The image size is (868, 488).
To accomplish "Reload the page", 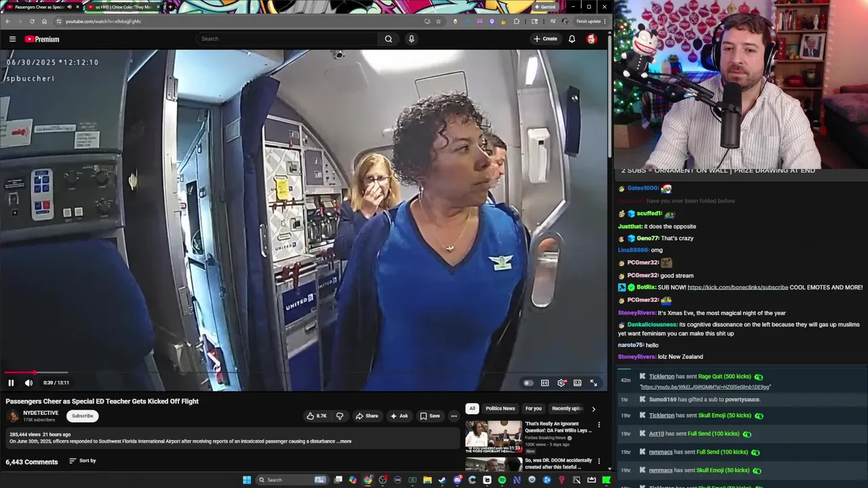I will [x=32, y=21].
